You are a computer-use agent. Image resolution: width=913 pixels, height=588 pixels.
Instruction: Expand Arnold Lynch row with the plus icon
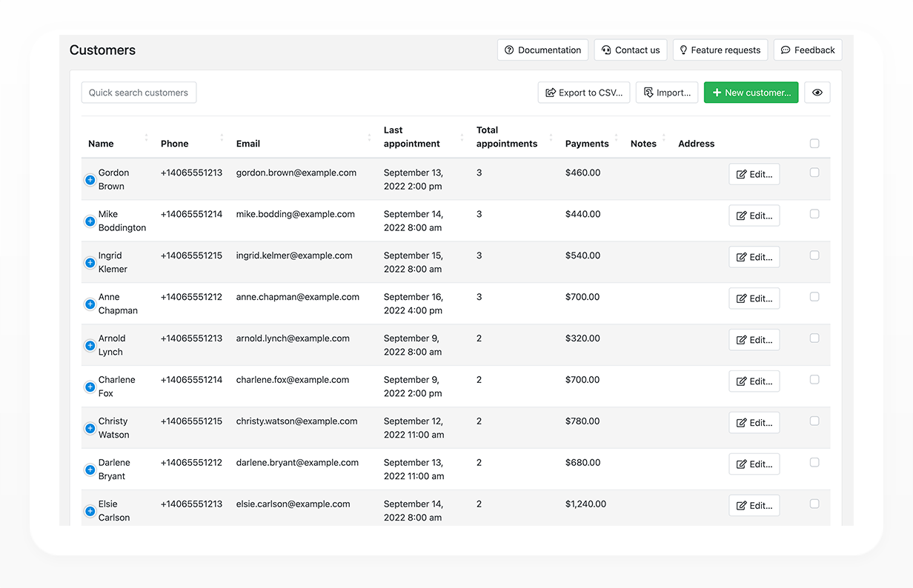pos(90,346)
